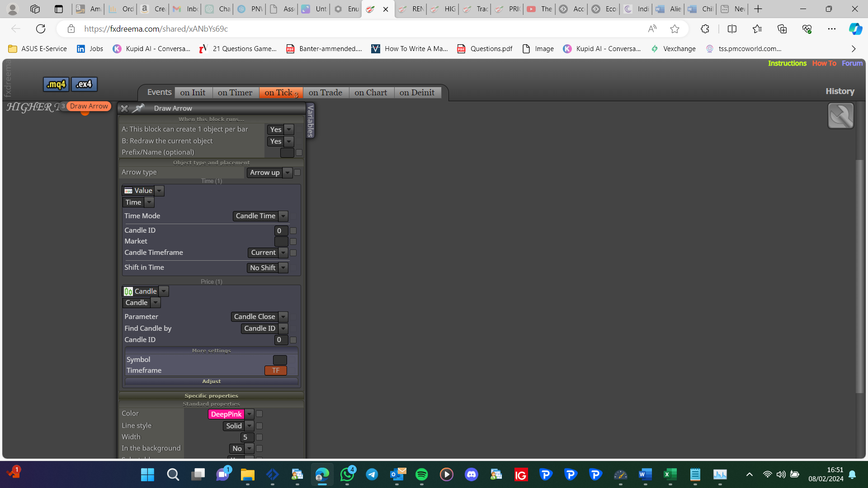This screenshot has height=488, width=868.
Task: Download the .ex4 file
Action: pos(84,84)
